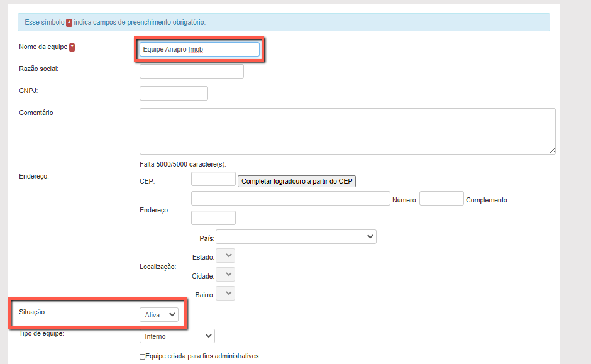Grab the Comentário text area resize handle
Image resolution: width=591 pixels, height=364 pixels.
552,151
